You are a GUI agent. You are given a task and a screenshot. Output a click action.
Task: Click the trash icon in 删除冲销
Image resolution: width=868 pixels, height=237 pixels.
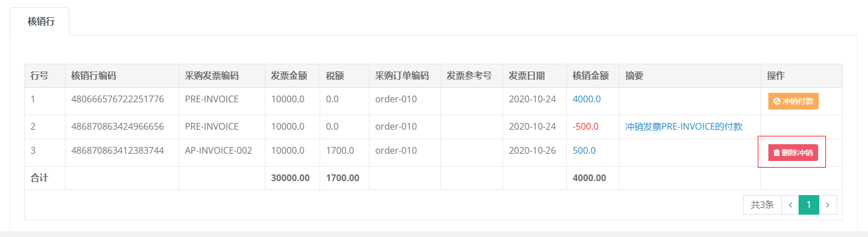777,153
